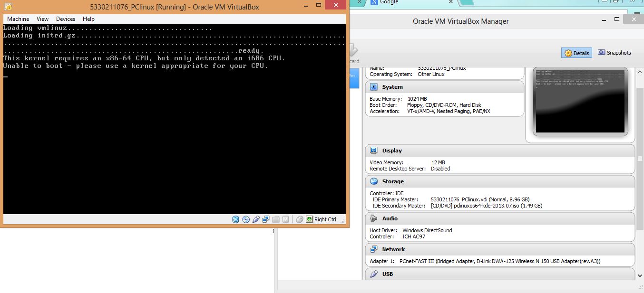Click the Controller: IDE line
The width and height of the screenshot is (644, 293).
[x=387, y=193]
